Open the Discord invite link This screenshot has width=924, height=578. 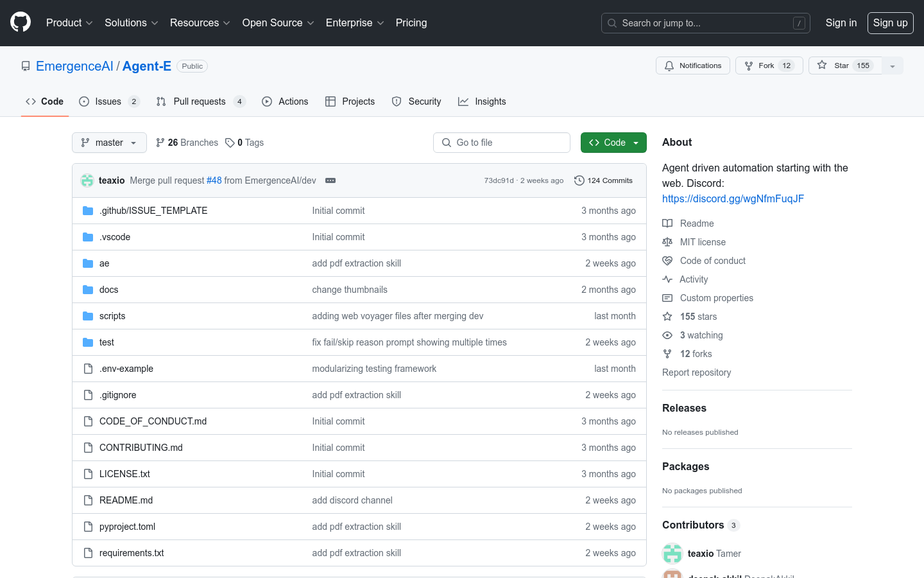tap(733, 198)
